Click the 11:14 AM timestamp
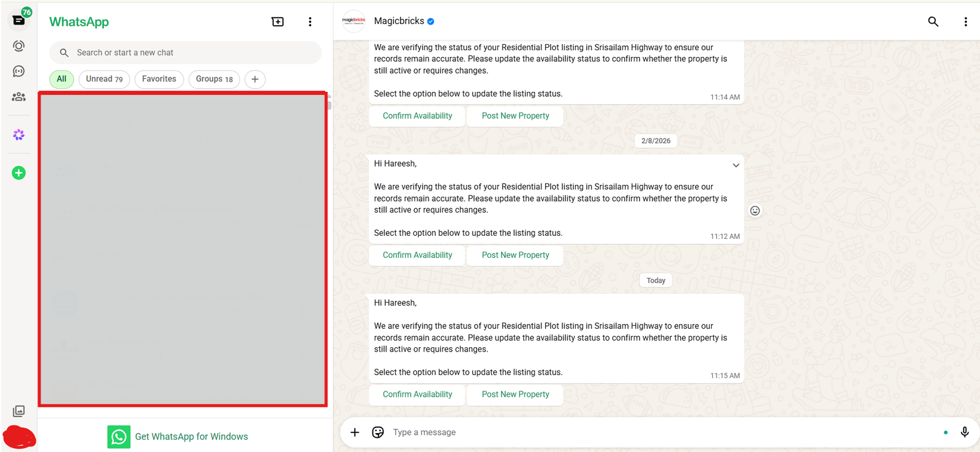 tap(725, 97)
